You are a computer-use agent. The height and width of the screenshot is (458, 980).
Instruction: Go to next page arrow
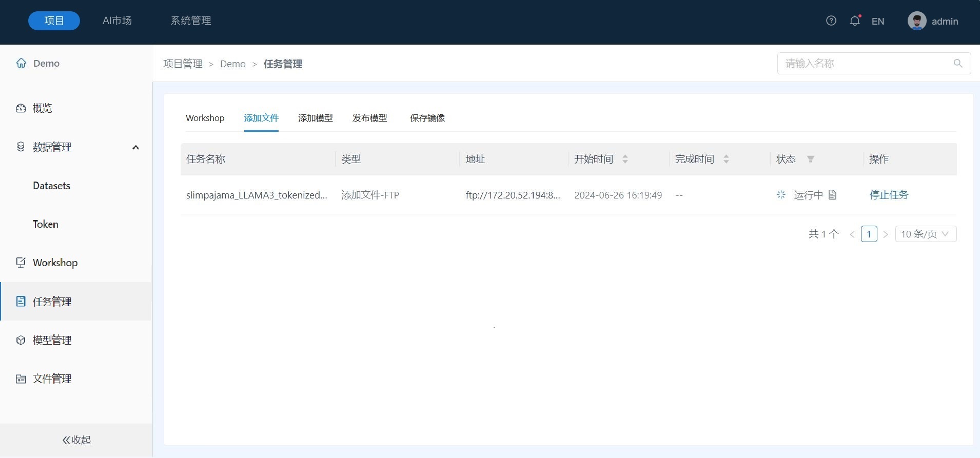click(886, 234)
